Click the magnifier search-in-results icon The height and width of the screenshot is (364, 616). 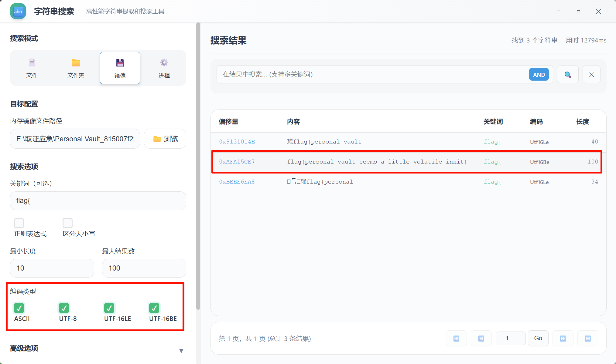click(x=567, y=75)
